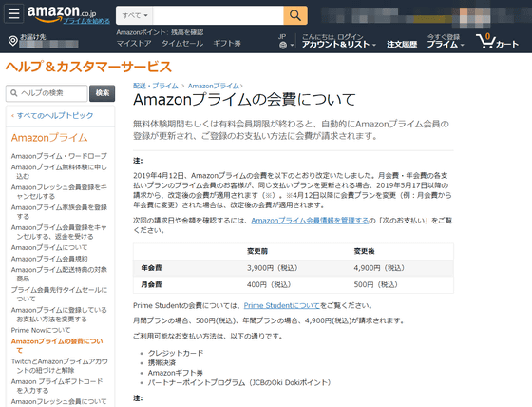
Task: Click the delivery location pin icon
Action: (13, 41)
